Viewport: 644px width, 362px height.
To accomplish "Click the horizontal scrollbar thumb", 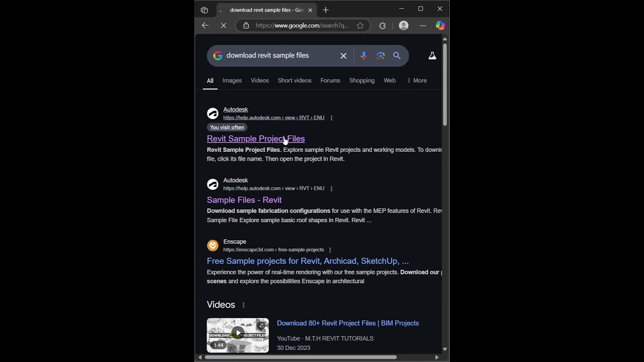I will click(300, 357).
